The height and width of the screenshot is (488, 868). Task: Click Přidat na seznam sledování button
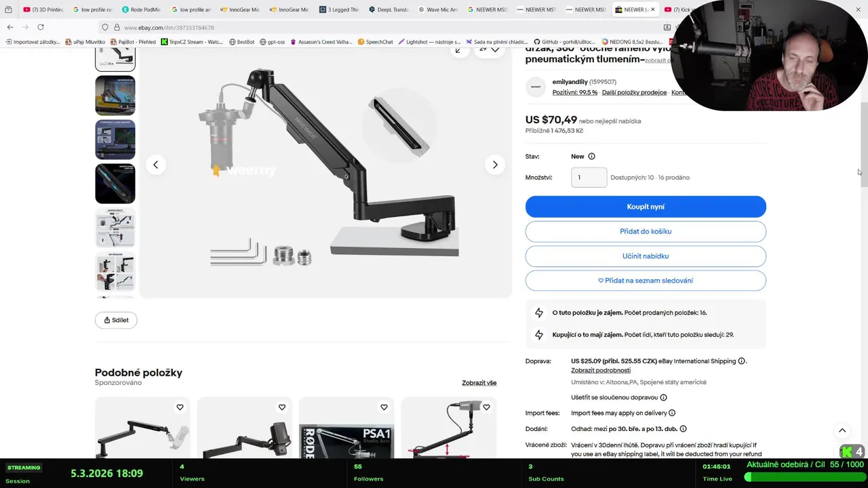click(646, 281)
